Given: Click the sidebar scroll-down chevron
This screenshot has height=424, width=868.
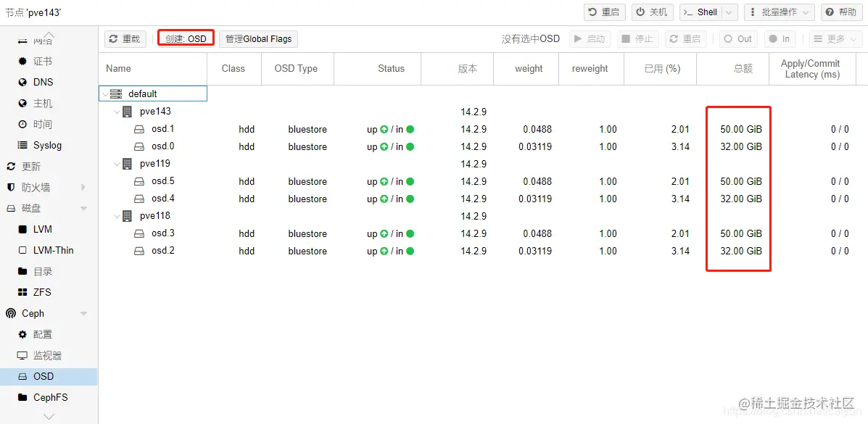Looking at the screenshot, I should coord(49,416).
